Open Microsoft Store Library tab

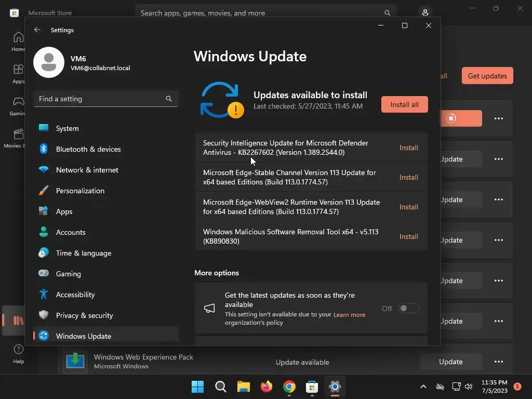click(x=14, y=320)
